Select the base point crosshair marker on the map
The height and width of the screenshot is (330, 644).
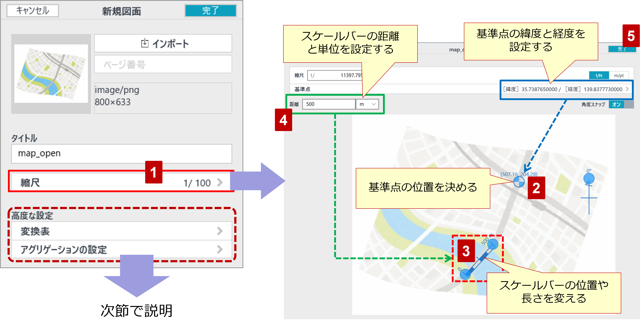coord(519,182)
